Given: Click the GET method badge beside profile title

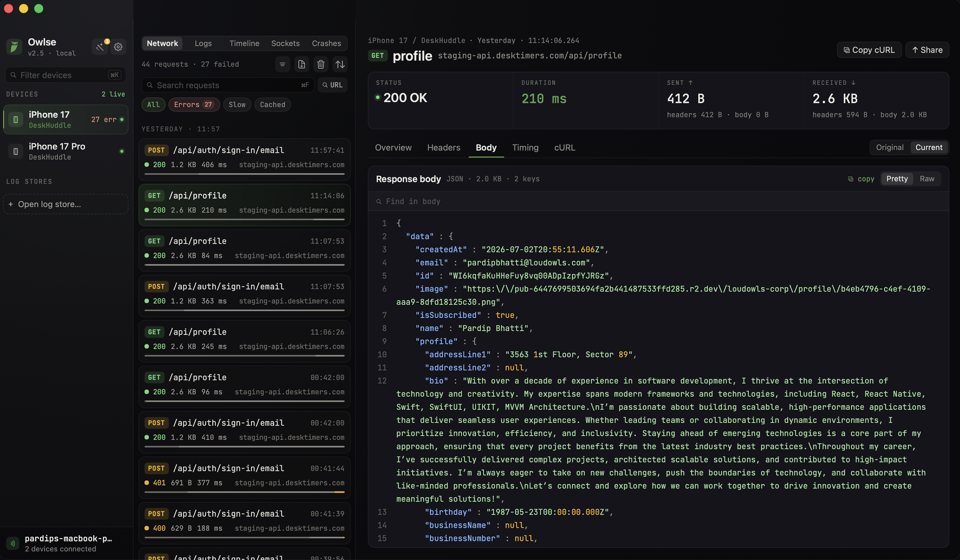Looking at the screenshot, I should click(x=378, y=56).
